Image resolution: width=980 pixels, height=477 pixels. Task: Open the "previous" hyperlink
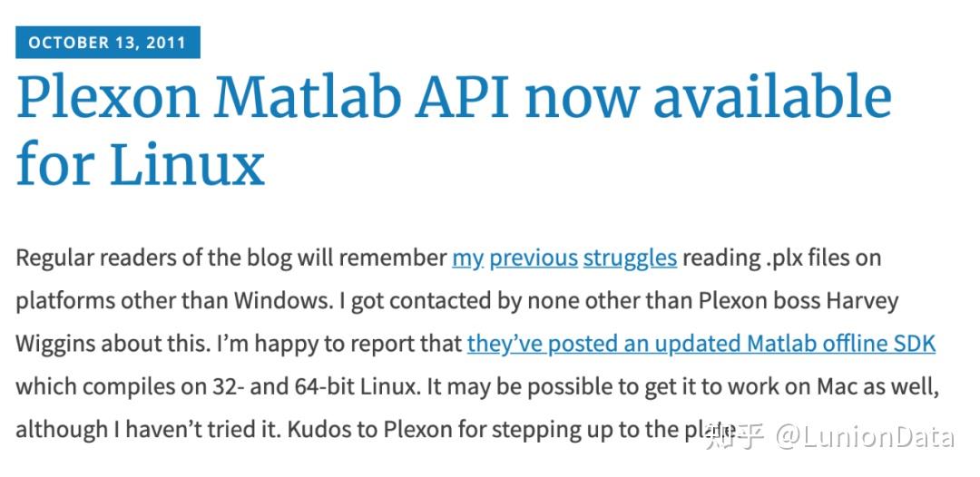[534, 258]
